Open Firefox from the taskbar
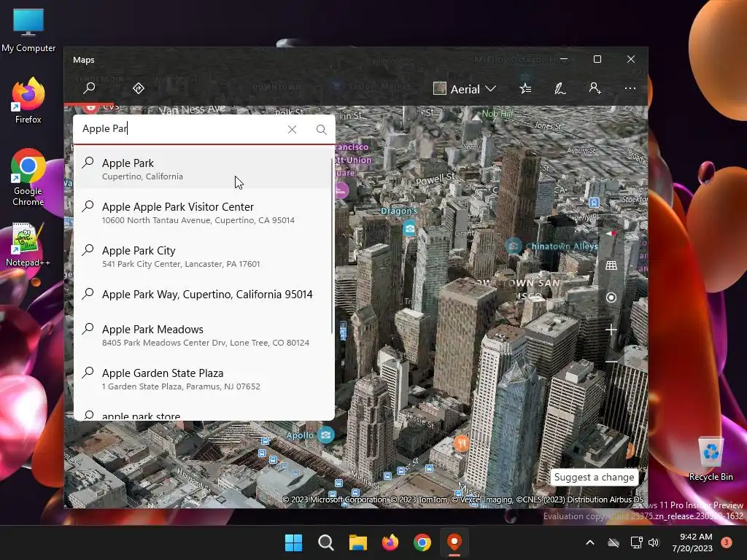The height and width of the screenshot is (560, 747). [x=390, y=542]
